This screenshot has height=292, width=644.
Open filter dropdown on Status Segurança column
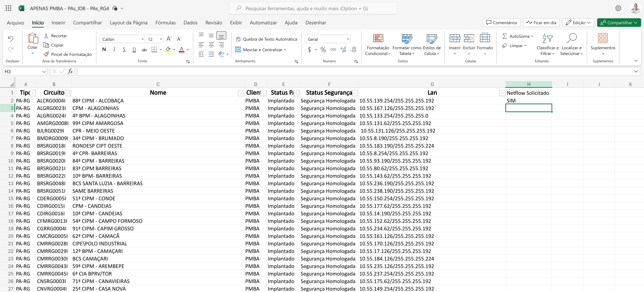(x=355, y=93)
